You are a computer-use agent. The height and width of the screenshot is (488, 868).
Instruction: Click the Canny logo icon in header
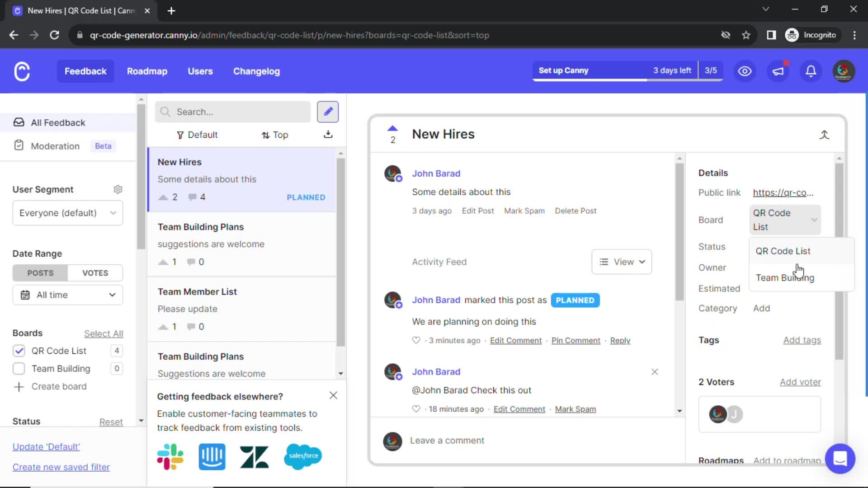tap(22, 71)
